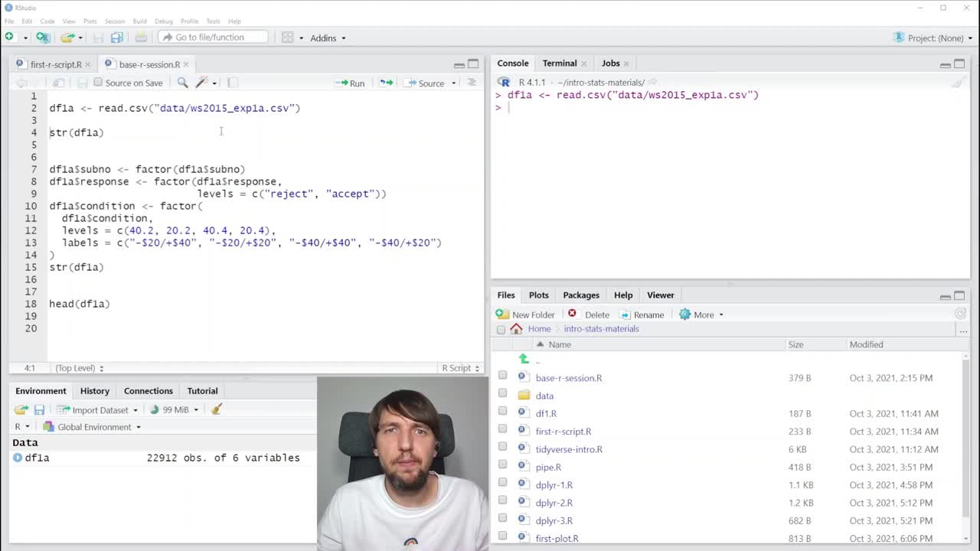Expand the df1a object in Environment
Screen dimensions: 980x551
17,458
